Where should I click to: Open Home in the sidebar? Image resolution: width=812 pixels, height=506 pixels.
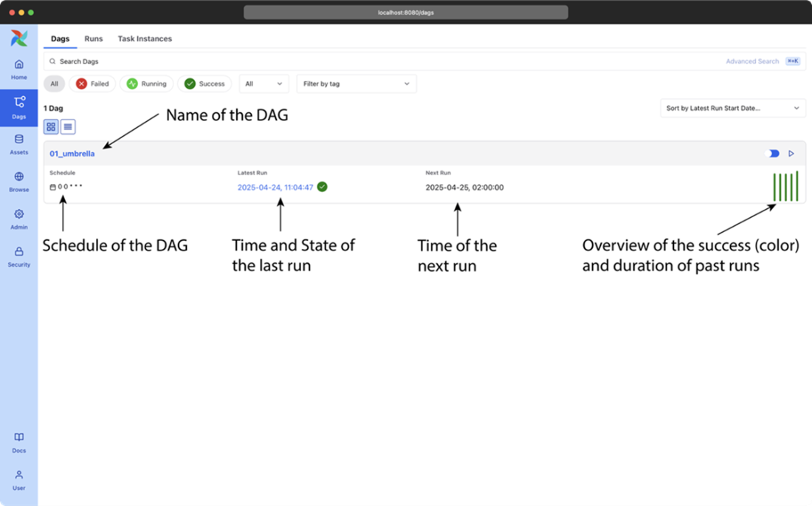tap(19, 69)
